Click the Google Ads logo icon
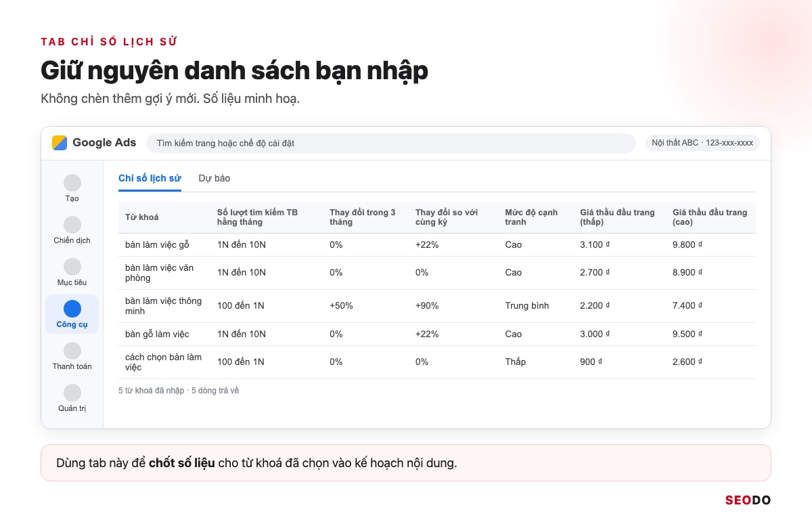Screen dimensions: 812x522 click(60, 143)
